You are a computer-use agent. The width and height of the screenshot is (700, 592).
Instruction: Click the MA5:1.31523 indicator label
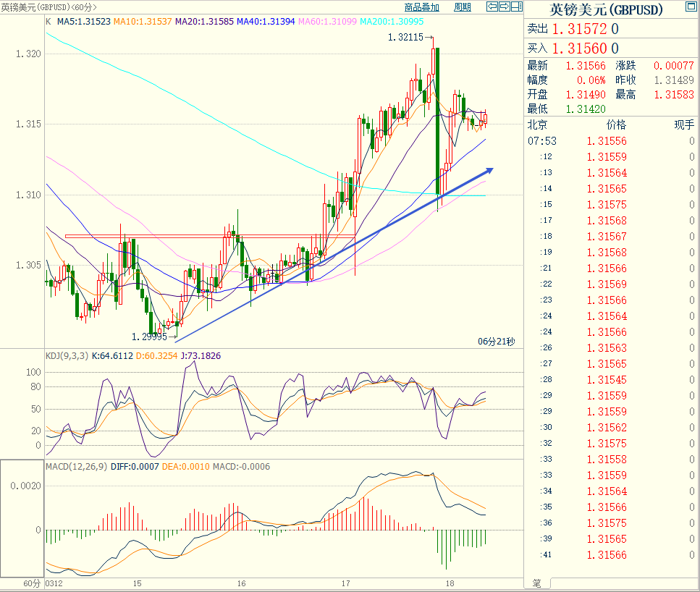coord(84,22)
